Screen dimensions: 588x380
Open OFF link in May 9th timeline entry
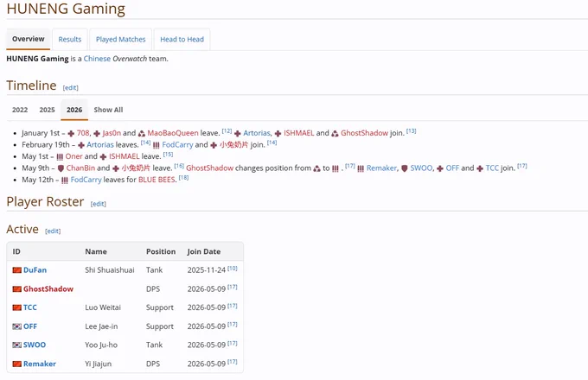pos(452,168)
